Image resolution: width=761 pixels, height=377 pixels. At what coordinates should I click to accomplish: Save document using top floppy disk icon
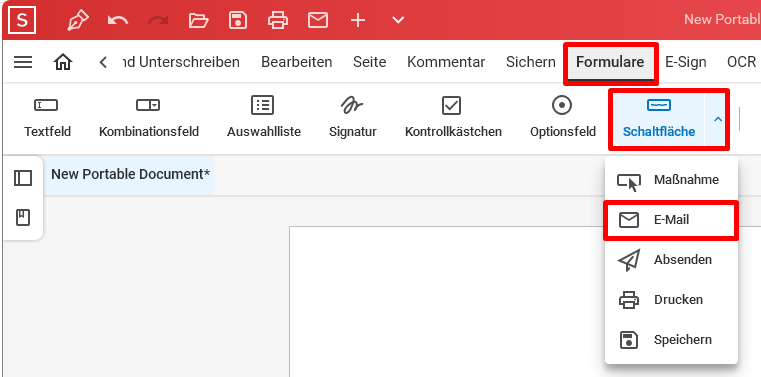(x=238, y=20)
